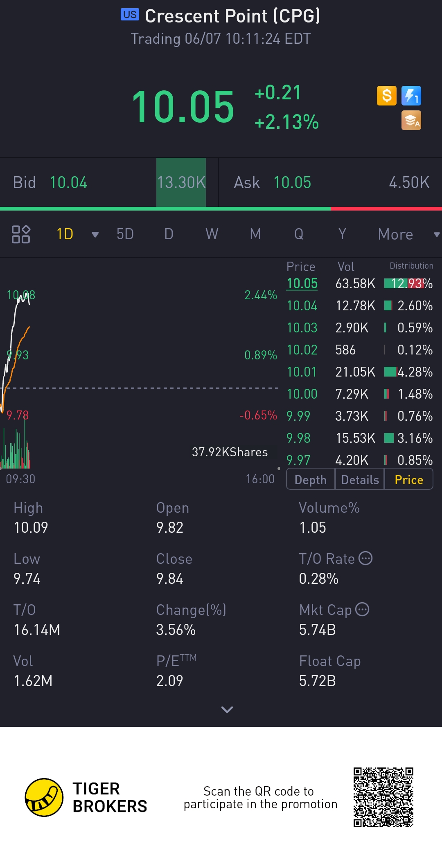Expand more stock stats with chevron

[227, 709]
